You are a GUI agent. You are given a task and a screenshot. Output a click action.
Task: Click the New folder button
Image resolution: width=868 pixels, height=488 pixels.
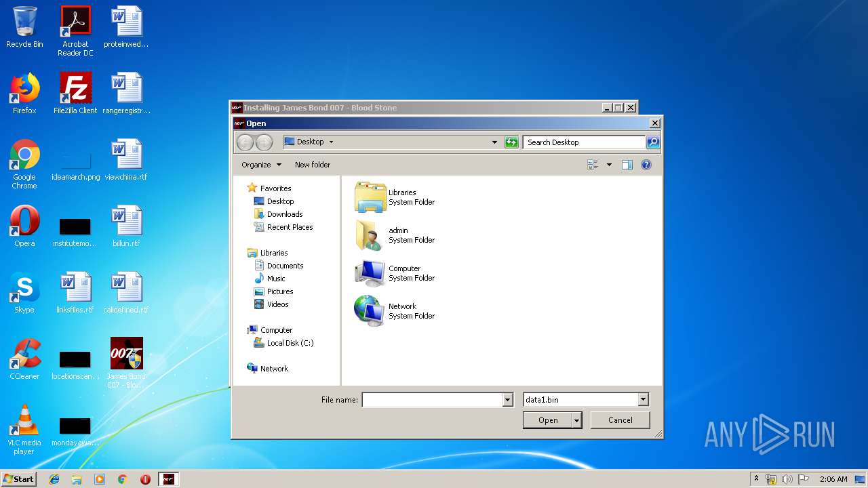(x=313, y=165)
